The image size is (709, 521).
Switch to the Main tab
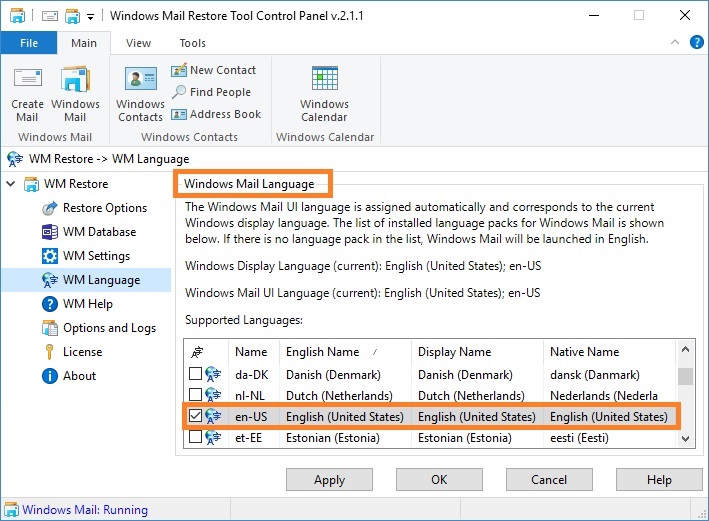(x=84, y=43)
